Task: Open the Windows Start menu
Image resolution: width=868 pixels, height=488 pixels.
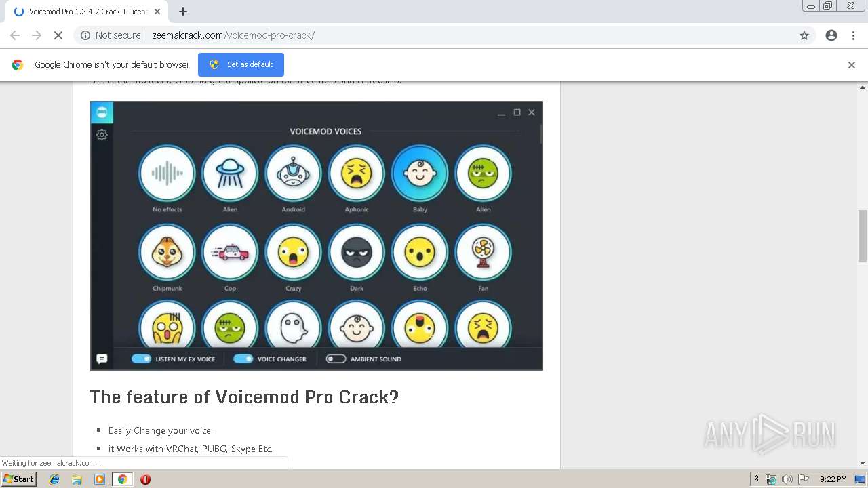Action: pos(19,479)
